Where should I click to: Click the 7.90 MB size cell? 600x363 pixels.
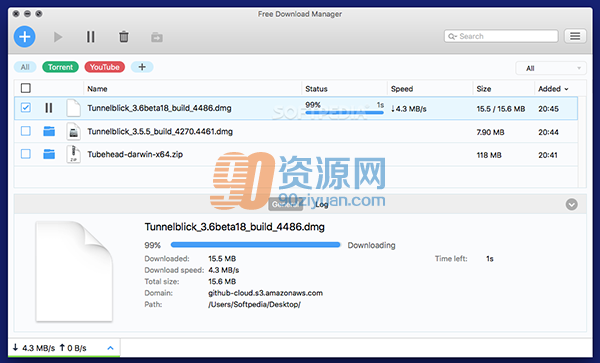pos(490,132)
